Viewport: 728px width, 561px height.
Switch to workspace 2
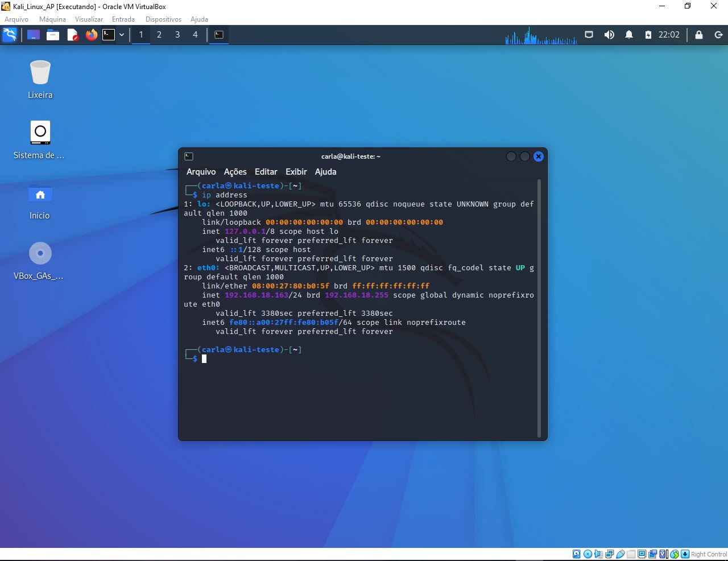pos(159,35)
